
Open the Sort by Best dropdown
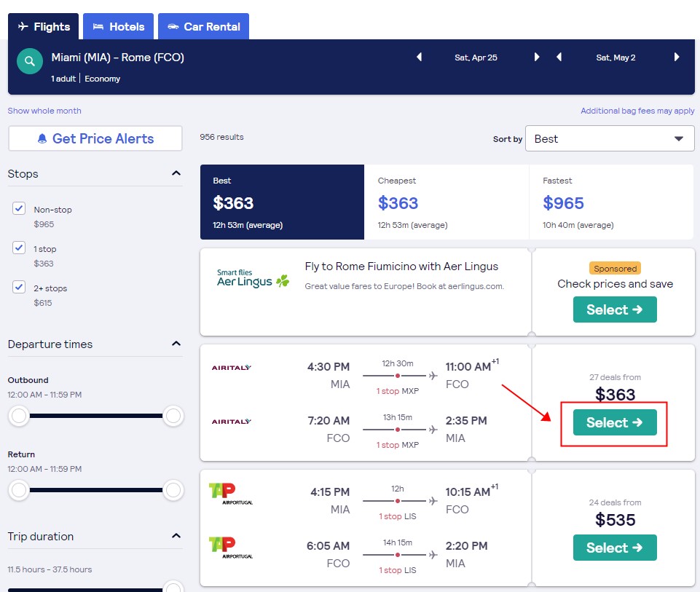(x=610, y=139)
